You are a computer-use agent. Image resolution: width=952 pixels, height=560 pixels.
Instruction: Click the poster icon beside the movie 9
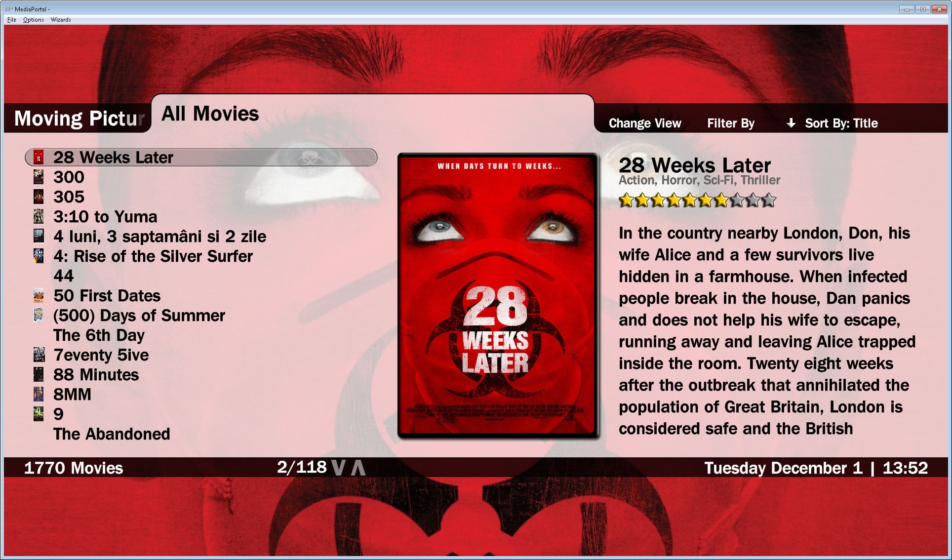[x=38, y=414]
